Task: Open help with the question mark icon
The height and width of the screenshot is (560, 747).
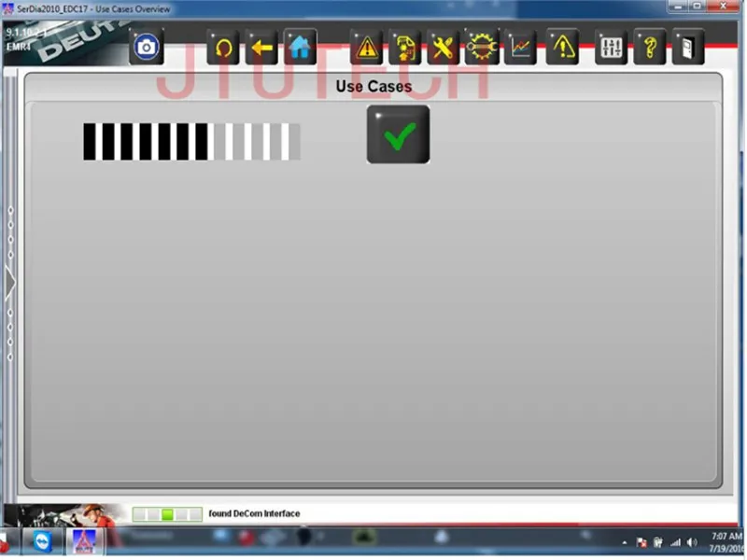Action: 649,48
